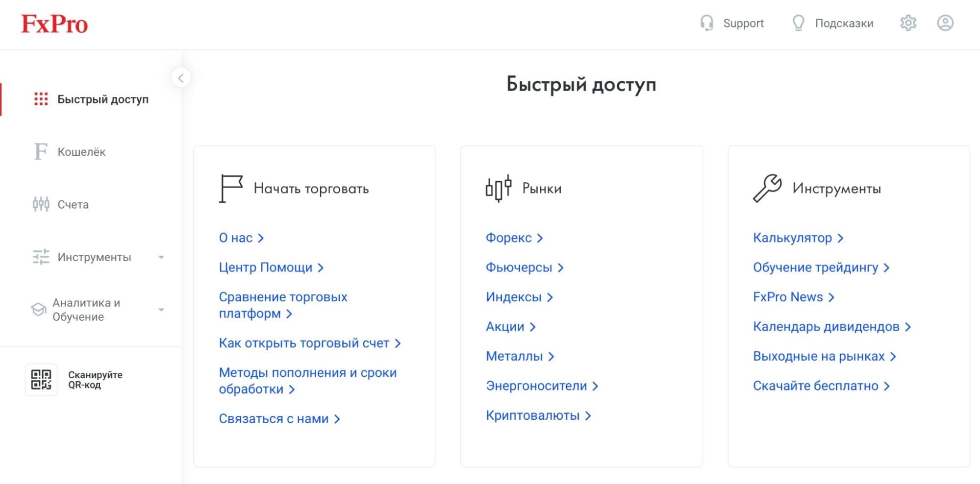Click the lightbulb hints icon
Image resolution: width=980 pixels, height=484 pixels.
[798, 23]
